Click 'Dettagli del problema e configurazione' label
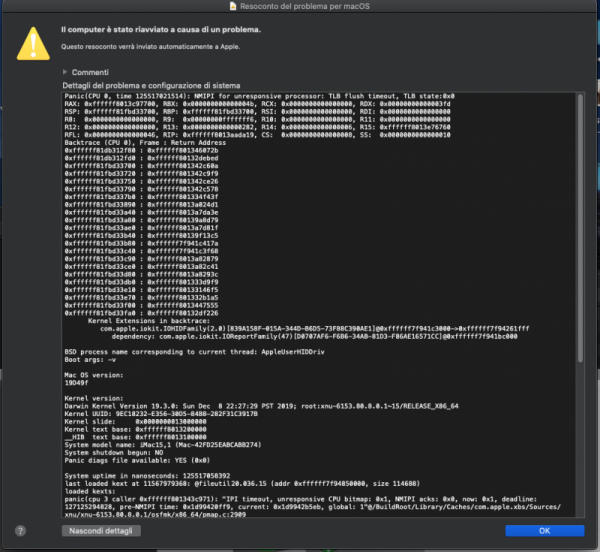This screenshot has height=552, width=600. coord(152,86)
